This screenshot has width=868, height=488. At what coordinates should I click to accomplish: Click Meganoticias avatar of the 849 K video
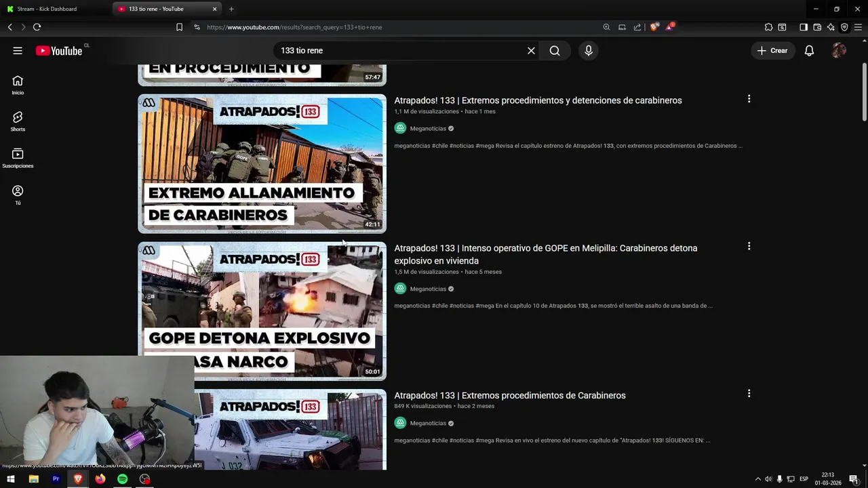400,423
